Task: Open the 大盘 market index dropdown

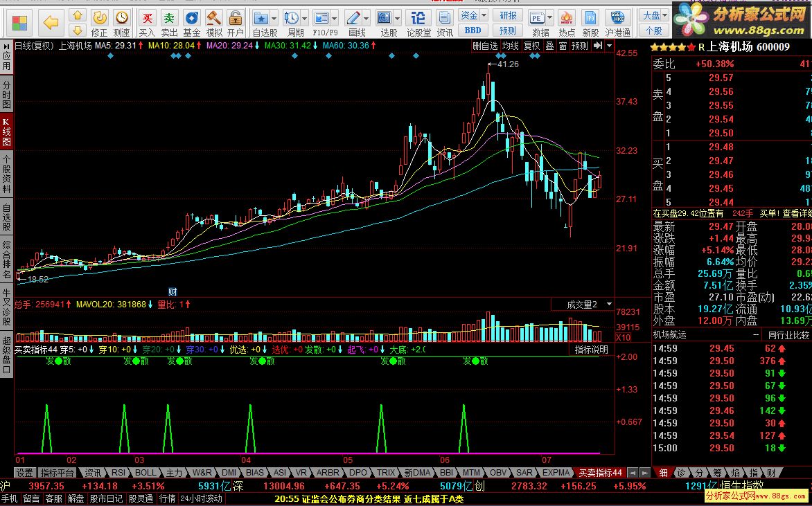Action: [x=655, y=16]
